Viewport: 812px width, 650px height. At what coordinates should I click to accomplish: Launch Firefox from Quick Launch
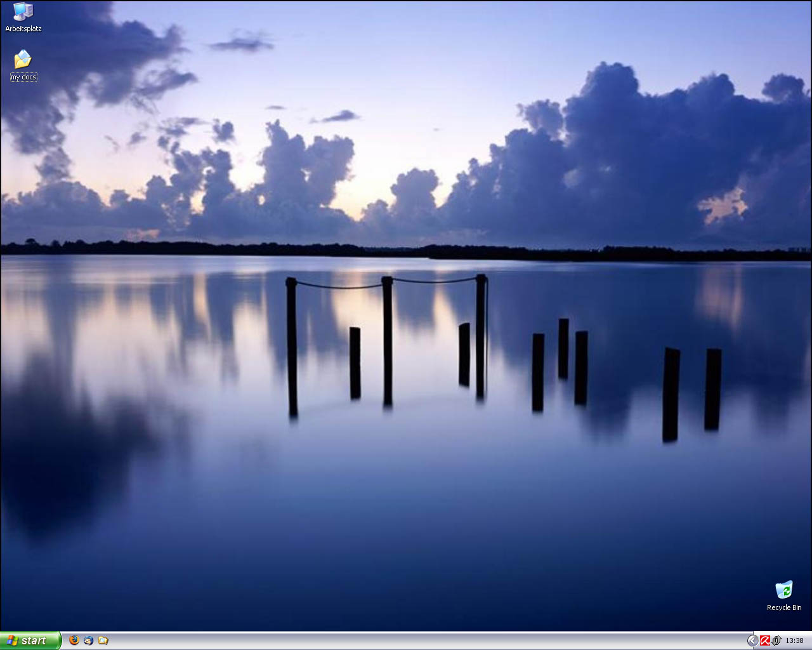pos(74,640)
